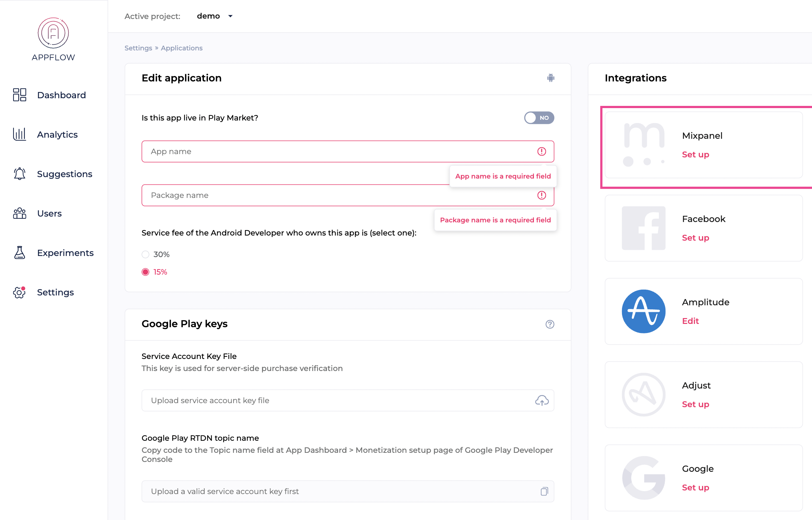Open Dashboard from the sidebar
Image resolution: width=812 pixels, height=520 pixels.
(x=61, y=95)
